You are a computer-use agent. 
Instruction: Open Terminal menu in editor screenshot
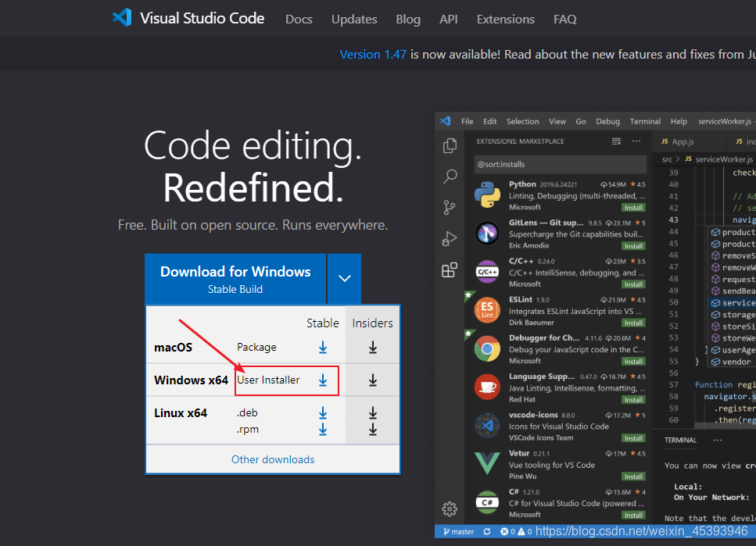click(x=645, y=121)
